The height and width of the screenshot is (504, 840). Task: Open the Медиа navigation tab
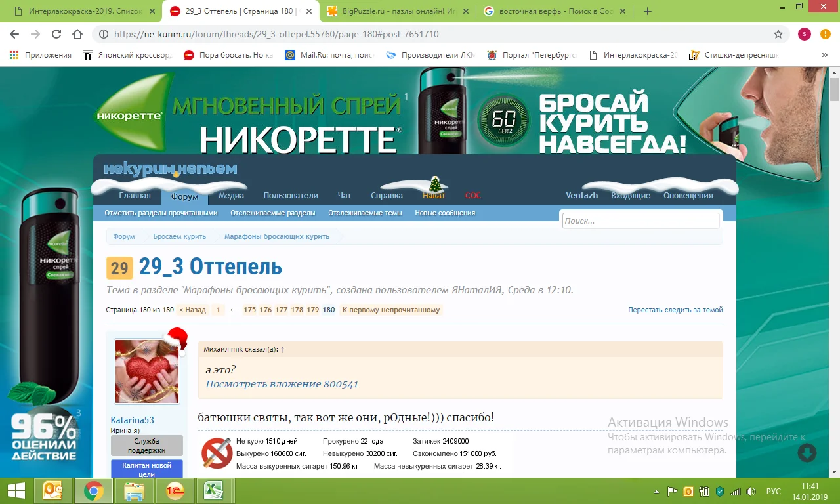coord(231,196)
